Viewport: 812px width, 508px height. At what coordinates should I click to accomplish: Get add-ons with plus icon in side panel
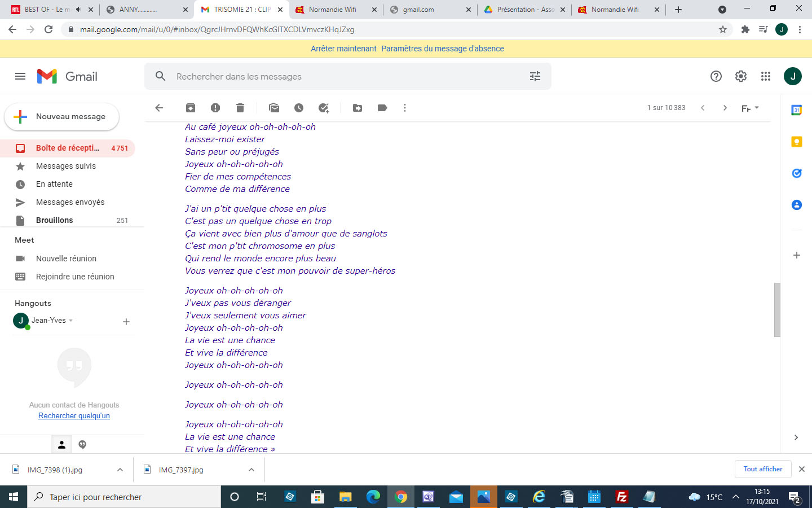(797, 255)
